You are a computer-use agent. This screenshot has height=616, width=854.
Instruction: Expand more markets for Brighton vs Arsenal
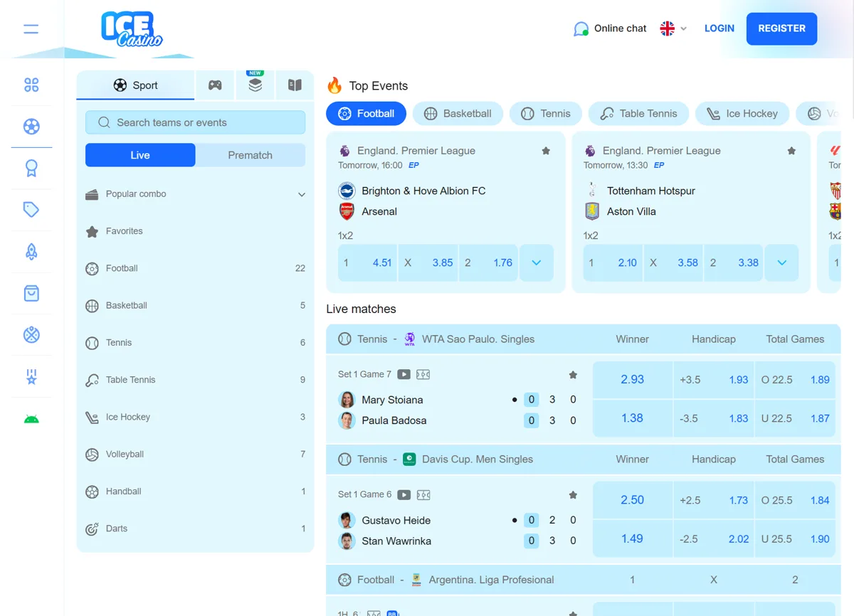[x=537, y=262]
